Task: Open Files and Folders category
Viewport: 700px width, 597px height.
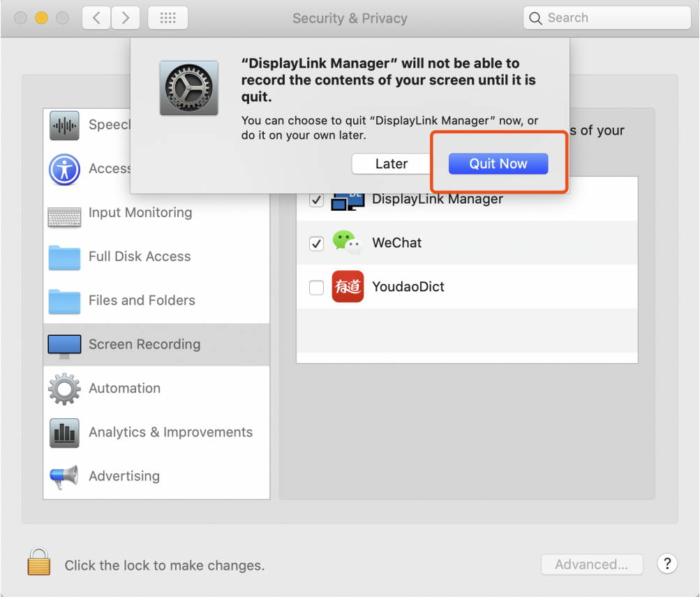Action: coord(156,300)
